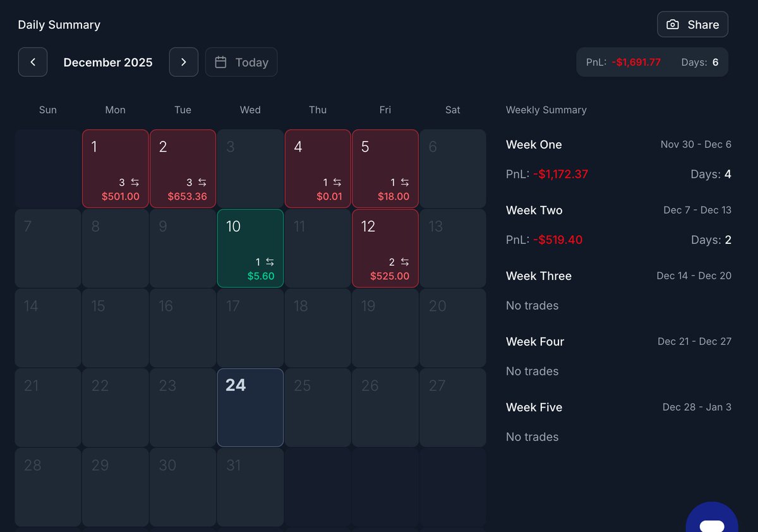Click the calendar icon beside Today

point(220,62)
